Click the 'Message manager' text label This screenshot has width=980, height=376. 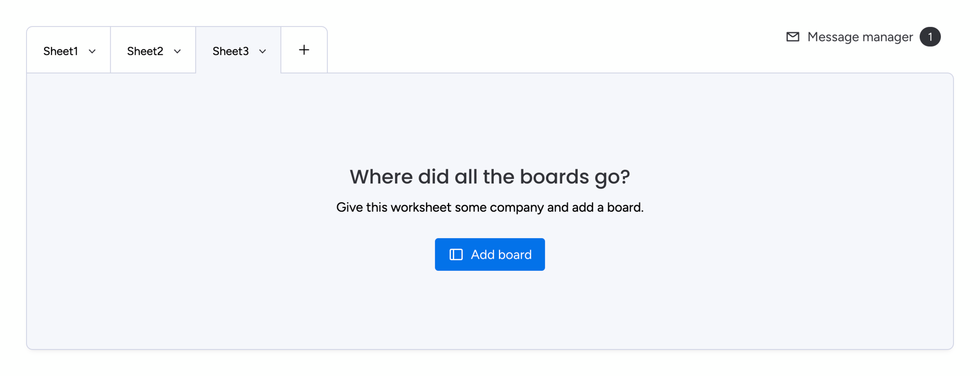point(860,37)
